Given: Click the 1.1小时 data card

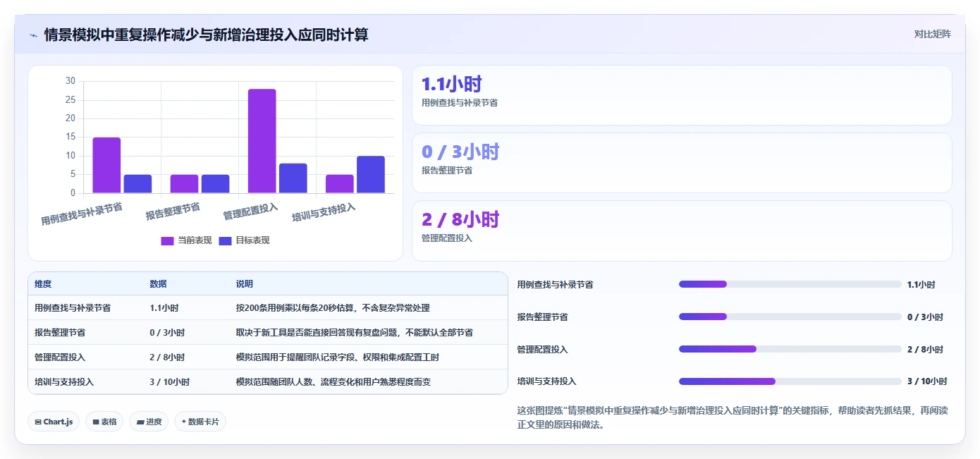Looking at the screenshot, I should (682, 95).
